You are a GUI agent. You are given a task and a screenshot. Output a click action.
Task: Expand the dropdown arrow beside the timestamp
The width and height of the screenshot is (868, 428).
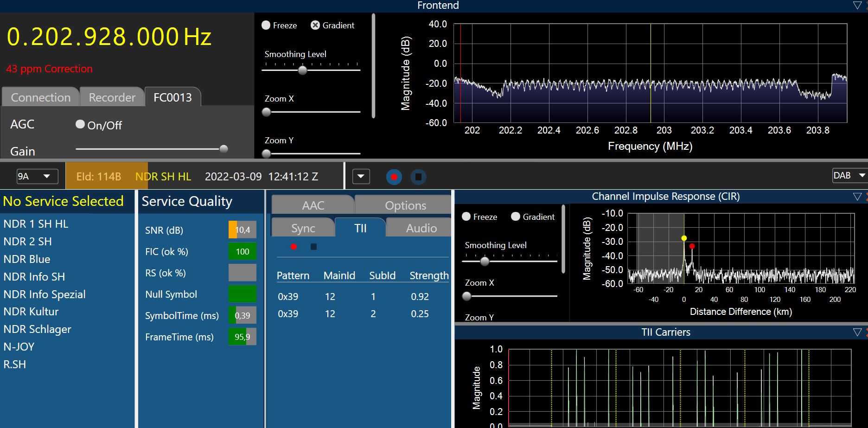pyautogui.click(x=361, y=177)
